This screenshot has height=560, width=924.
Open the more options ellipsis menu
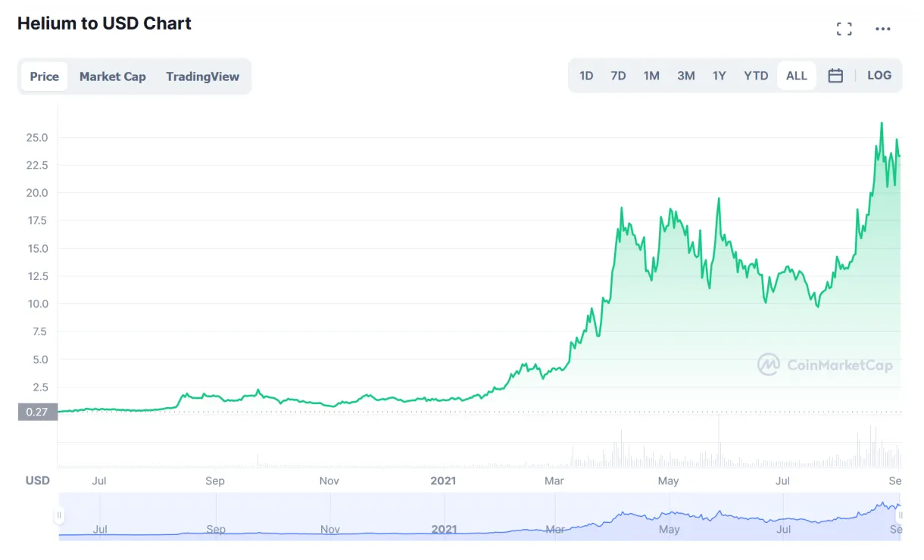[883, 29]
